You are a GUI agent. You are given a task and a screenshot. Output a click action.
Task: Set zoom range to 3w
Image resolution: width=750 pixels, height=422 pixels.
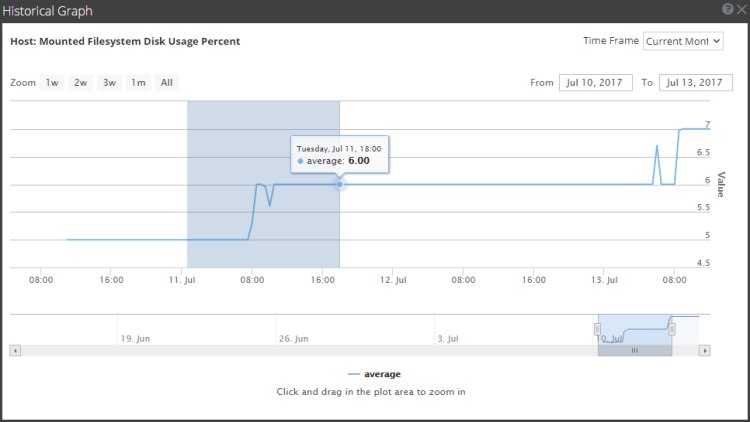click(x=109, y=83)
